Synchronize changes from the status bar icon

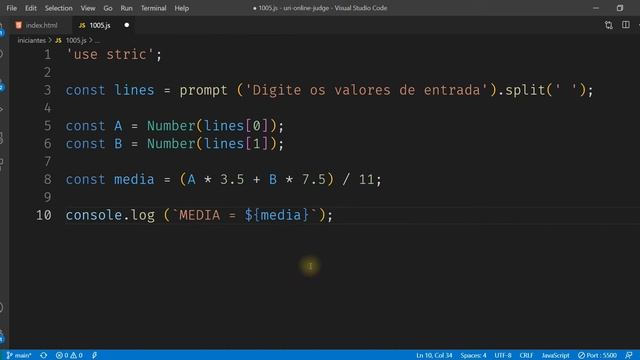(44, 355)
